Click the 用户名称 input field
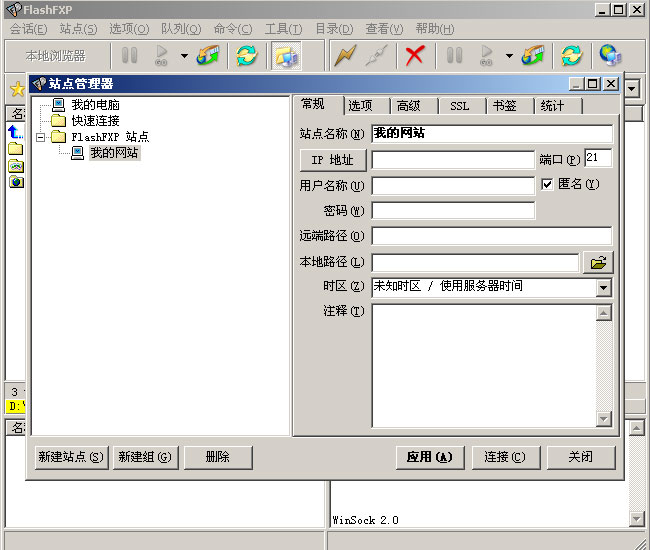Image resolution: width=650 pixels, height=550 pixels. pyautogui.click(x=453, y=185)
